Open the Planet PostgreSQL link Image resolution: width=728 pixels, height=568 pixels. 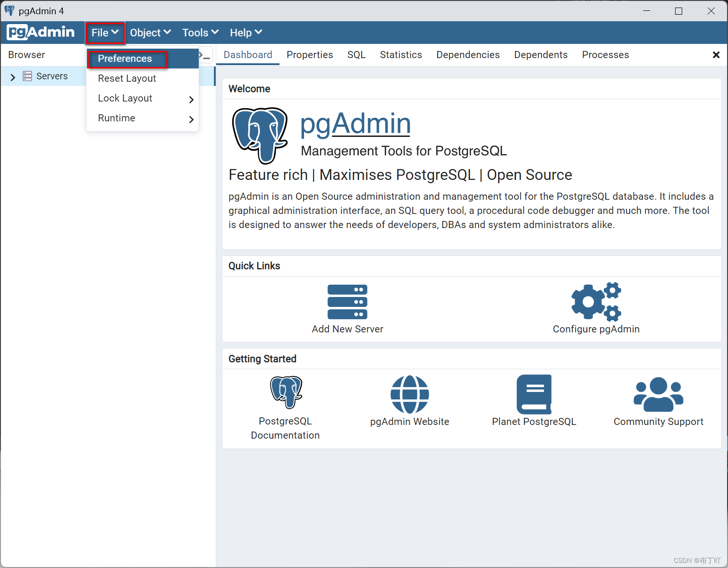point(534,422)
